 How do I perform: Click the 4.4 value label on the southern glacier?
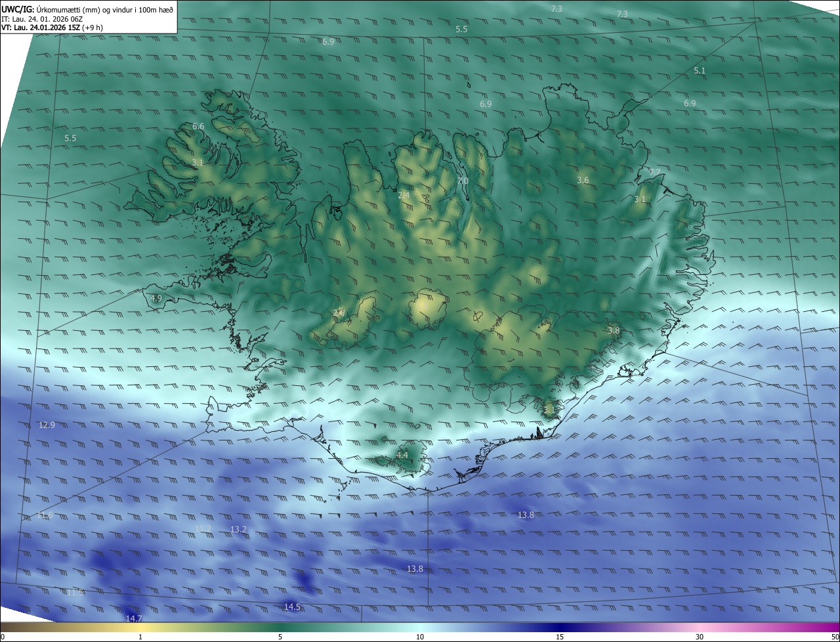coord(402,455)
